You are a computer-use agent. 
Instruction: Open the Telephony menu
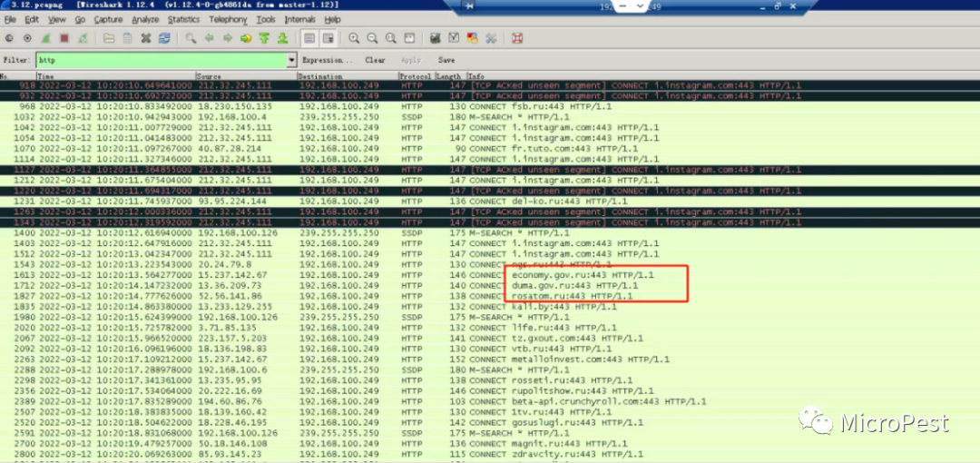point(228,20)
